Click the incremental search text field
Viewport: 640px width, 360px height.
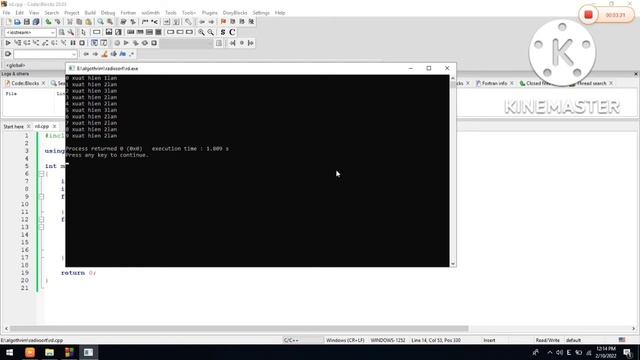pos(42,54)
